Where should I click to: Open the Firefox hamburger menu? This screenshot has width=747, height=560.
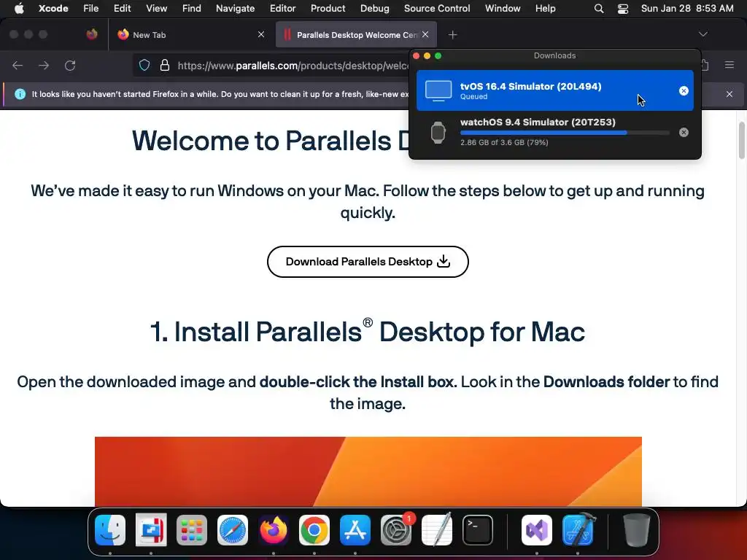click(729, 65)
